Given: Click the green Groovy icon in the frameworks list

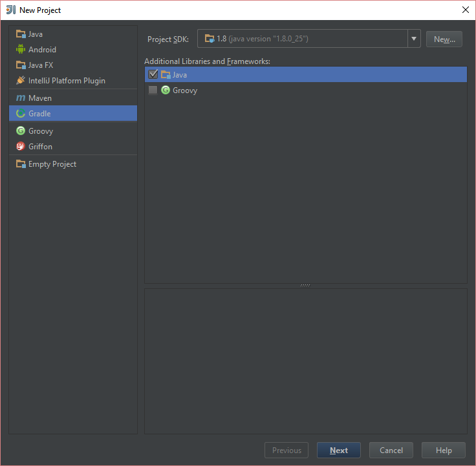Looking at the screenshot, I should (166, 90).
